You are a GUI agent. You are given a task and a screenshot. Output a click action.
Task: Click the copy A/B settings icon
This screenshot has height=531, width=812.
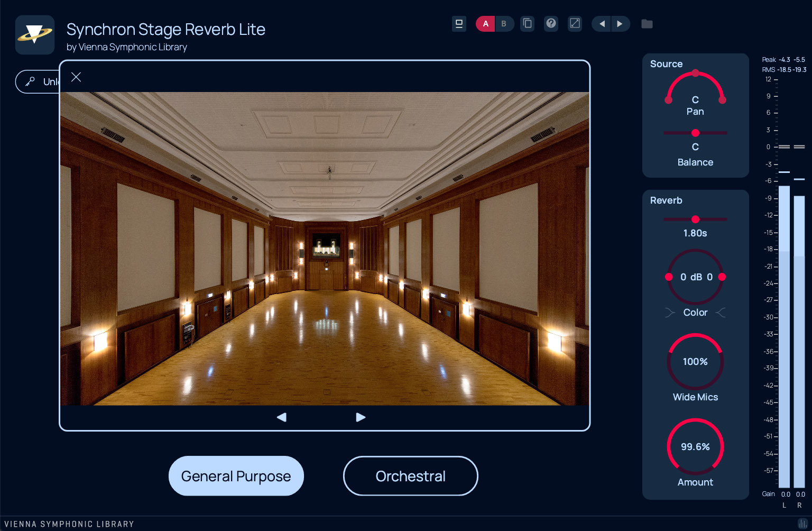(527, 24)
